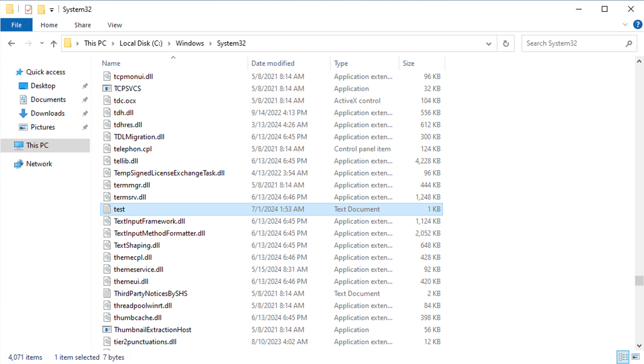Click inside the Search System32 box
The height and width of the screenshot is (364, 644).
(x=572, y=43)
